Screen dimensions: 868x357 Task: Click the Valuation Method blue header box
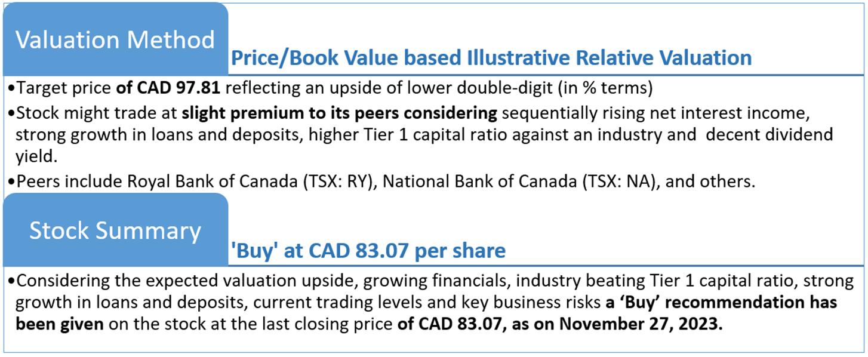(x=115, y=39)
